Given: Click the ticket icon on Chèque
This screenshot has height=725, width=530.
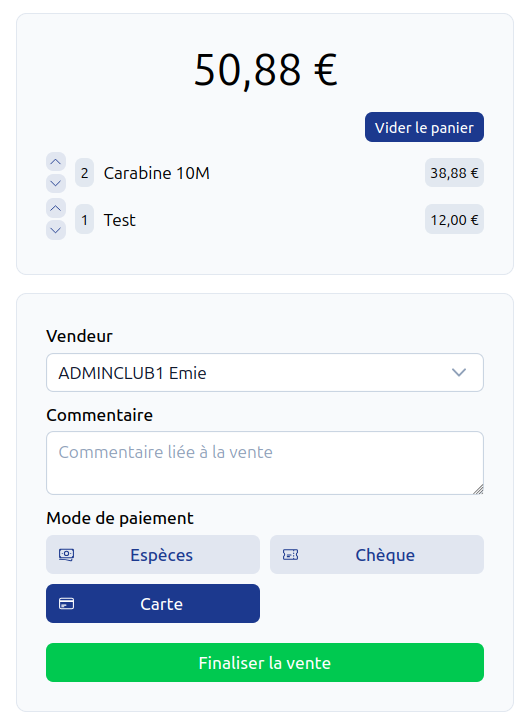Looking at the screenshot, I should 290,554.
